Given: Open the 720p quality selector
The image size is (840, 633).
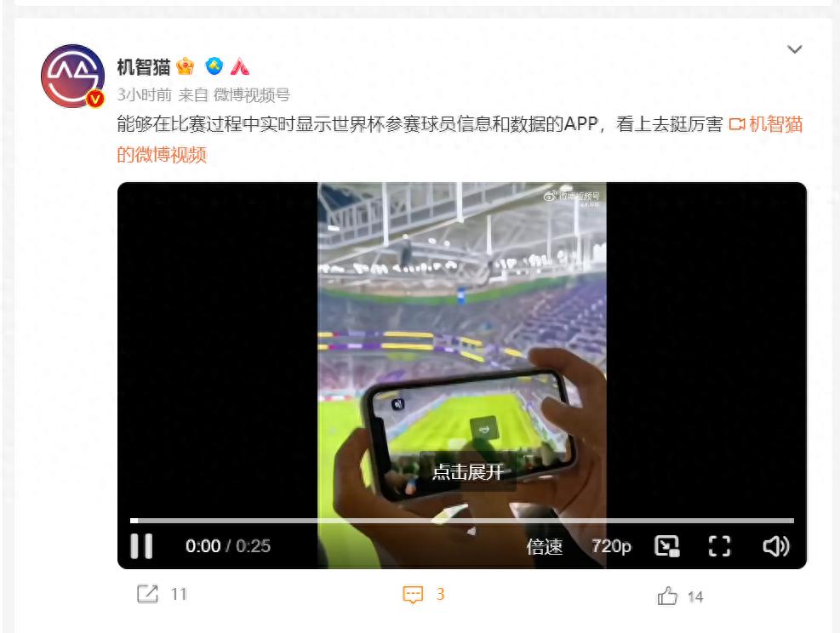Looking at the screenshot, I should click(x=611, y=546).
